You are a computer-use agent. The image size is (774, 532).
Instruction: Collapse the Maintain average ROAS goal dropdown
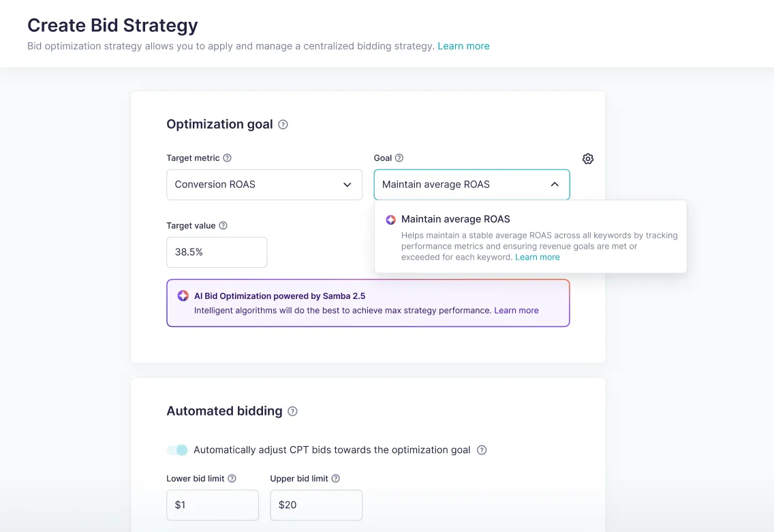click(471, 185)
